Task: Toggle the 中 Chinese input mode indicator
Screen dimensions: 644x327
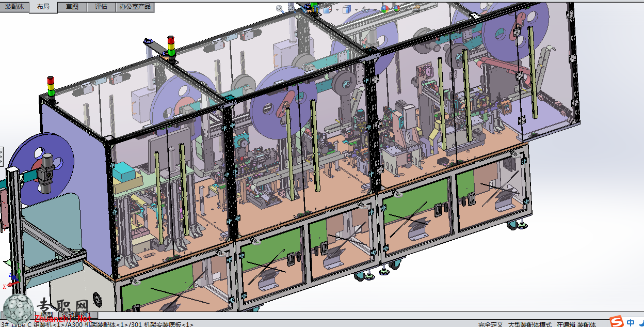Action: [x=631, y=322]
